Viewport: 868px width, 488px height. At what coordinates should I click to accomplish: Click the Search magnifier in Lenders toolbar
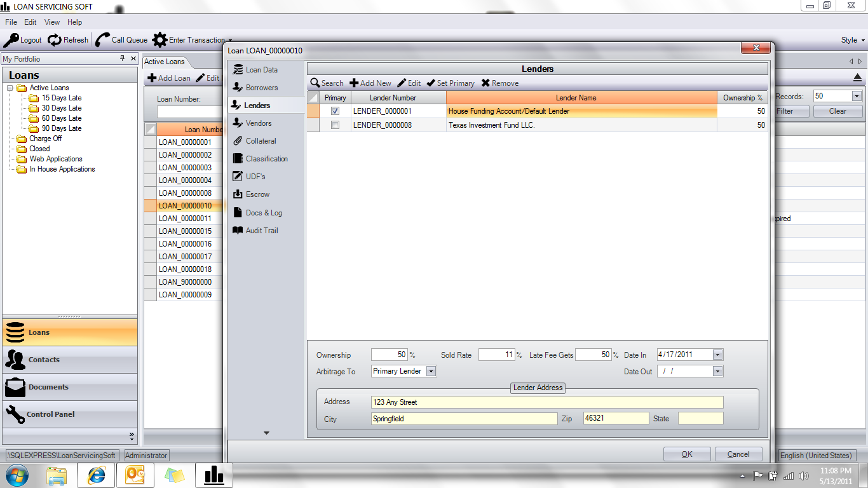pos(315,83)
